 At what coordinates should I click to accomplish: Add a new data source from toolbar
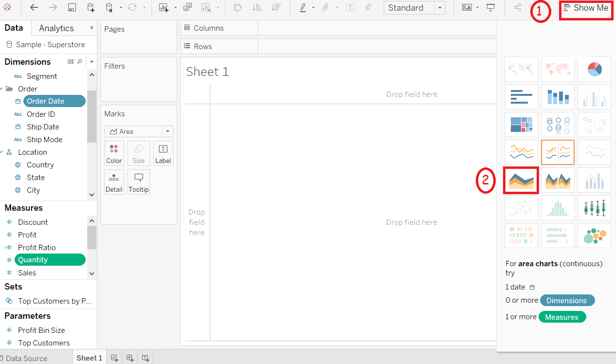(91, 8)
